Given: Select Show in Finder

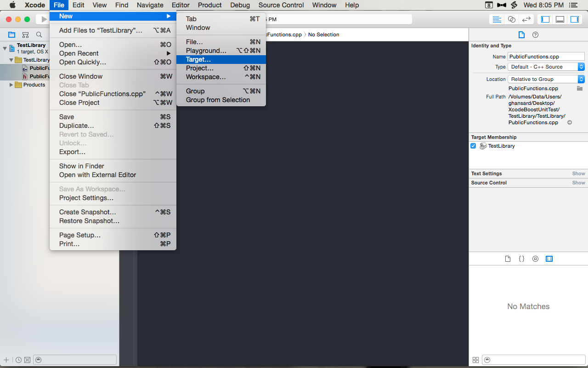Looking at the screenshot, I should point(113,166).
